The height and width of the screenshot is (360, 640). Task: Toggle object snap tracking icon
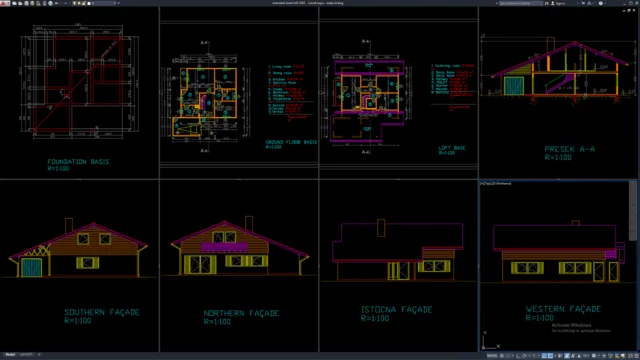[x=544, y=356]
